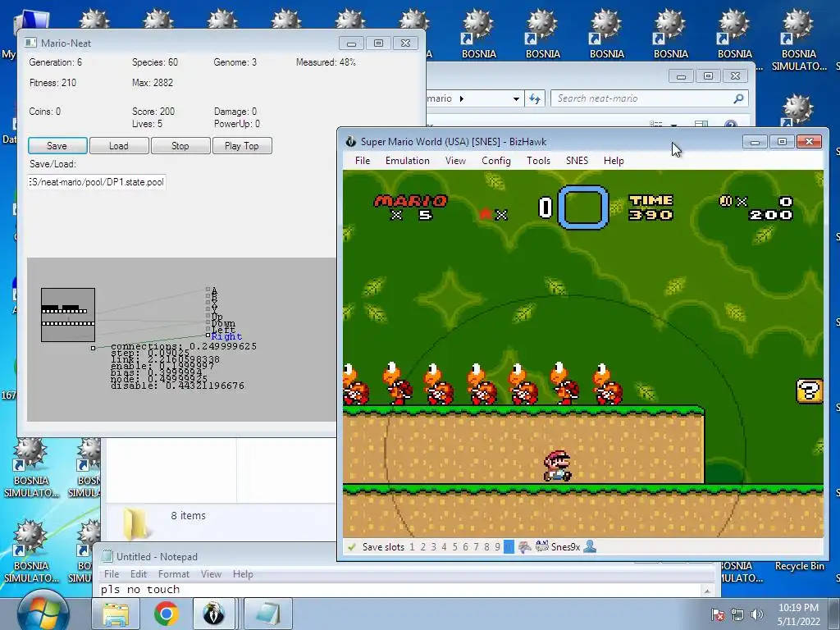This screenshot has width=840, height=630.
Task: Switch to BizHawk taskbar icon
Action: pyautogui.click(x=214, y=614)
